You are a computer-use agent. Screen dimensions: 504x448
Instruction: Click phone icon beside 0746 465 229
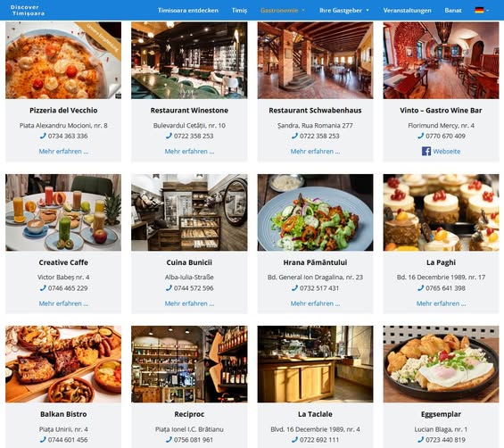point(43,288)
